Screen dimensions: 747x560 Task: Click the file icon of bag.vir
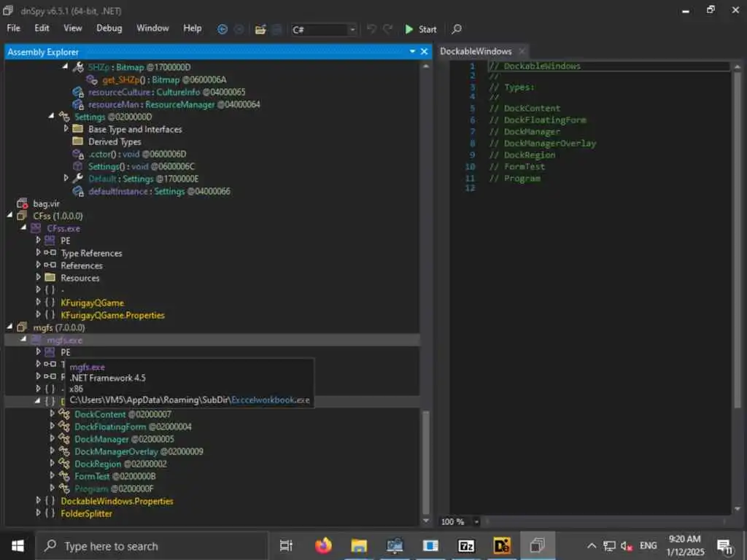pos(22,203)
